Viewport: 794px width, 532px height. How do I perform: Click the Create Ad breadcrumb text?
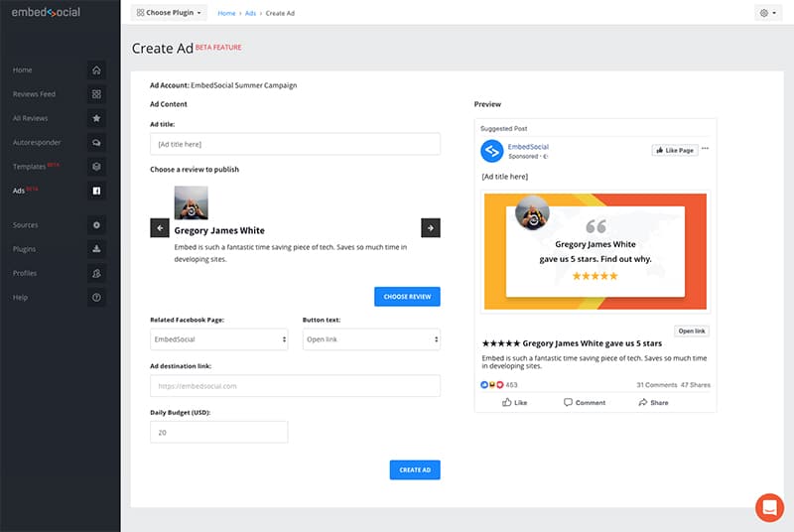coord(280,13)
